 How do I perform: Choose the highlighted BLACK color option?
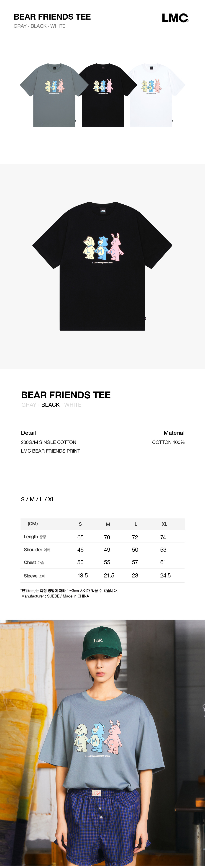[x=50, y=405]
